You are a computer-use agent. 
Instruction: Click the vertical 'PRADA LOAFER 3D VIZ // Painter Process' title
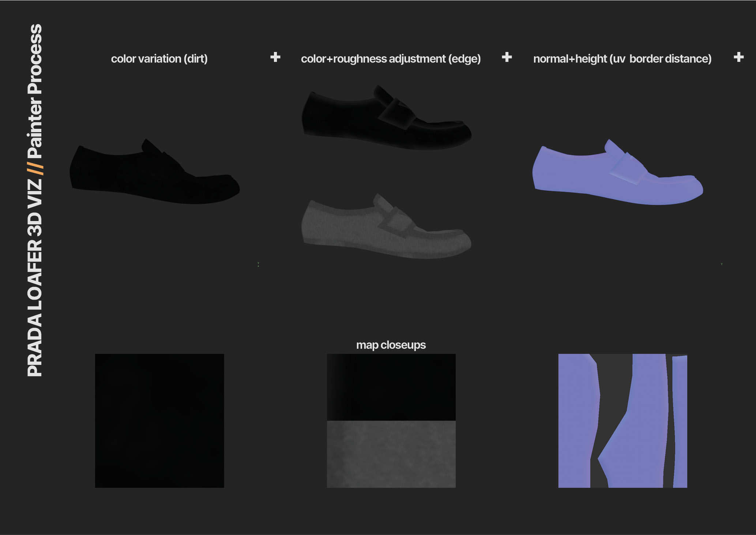(x=35, y=200)
